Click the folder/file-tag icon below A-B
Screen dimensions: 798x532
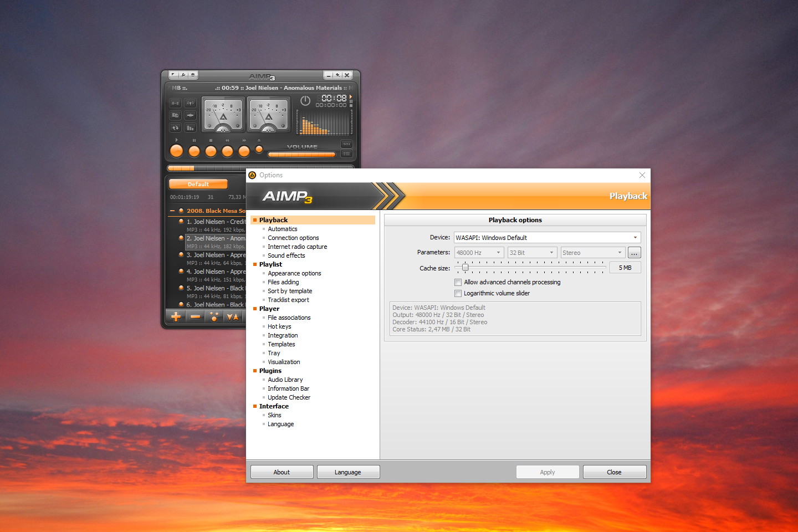coord(175,115)
